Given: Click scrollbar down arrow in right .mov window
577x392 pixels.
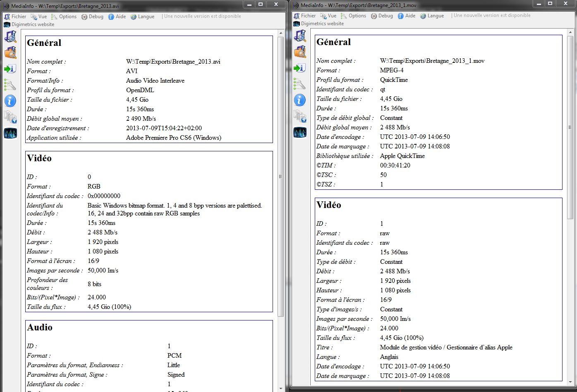Looking at the screenshot, I should tap(570, 382).
